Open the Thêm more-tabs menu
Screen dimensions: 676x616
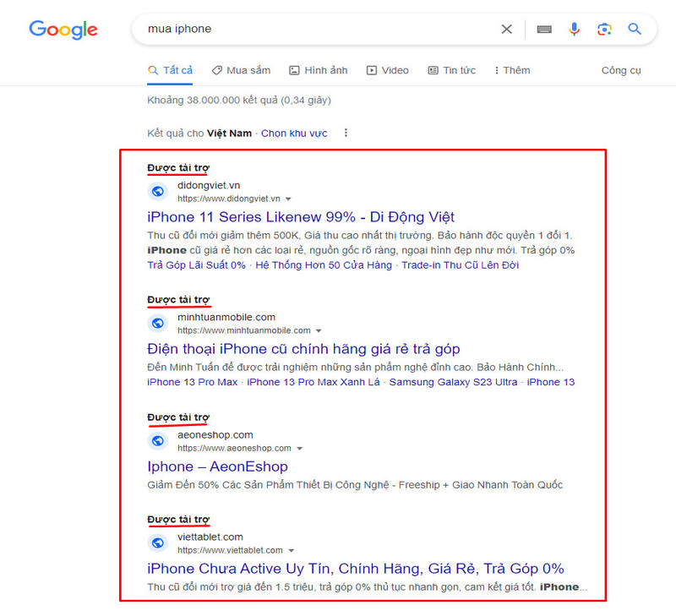(x=512, y=70)
